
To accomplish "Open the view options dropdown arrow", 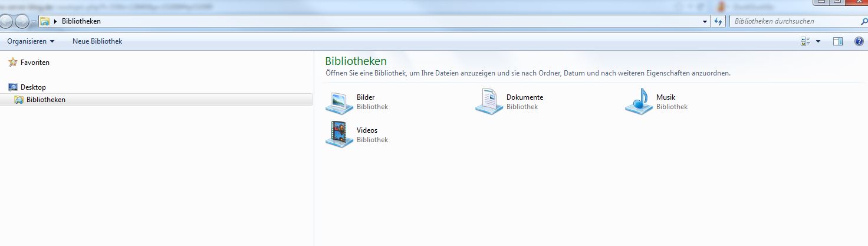I will (818, 41).
